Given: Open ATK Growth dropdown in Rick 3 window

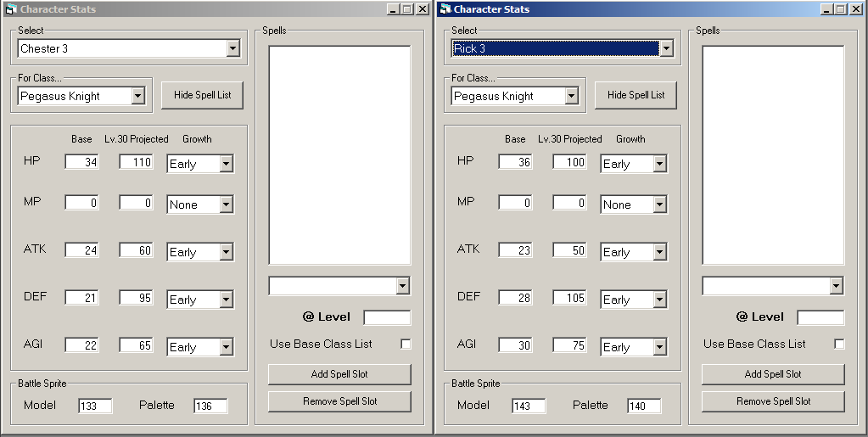Looking at the screenshot, I should tap(659, 252).
